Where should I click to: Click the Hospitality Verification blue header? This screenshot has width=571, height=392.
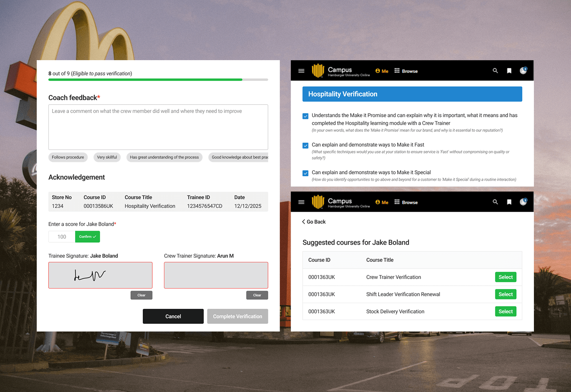[412, 94]
